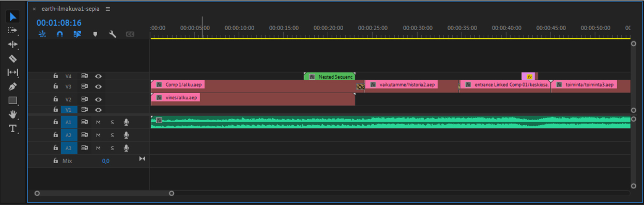Image resolution: width=644 pixels, height=205 pixels.
Task: Toggle sync lock on track V1
Action: point(85,109)
